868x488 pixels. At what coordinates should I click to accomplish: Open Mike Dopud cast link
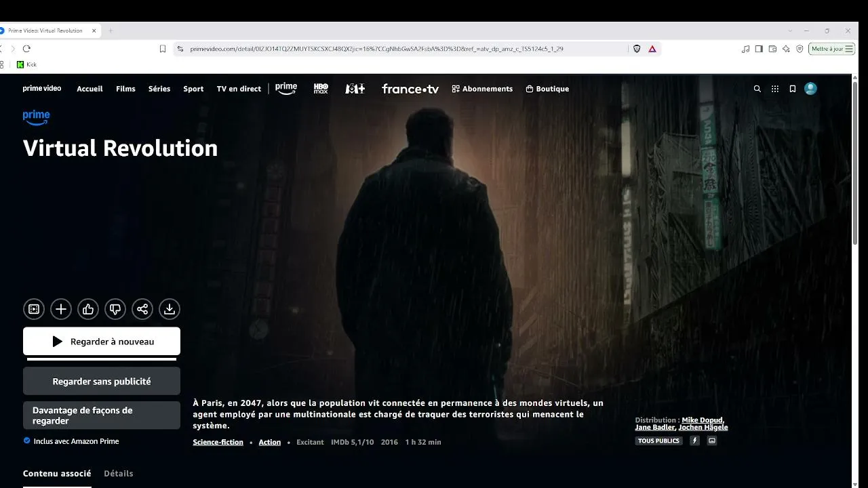pos(703,420)
